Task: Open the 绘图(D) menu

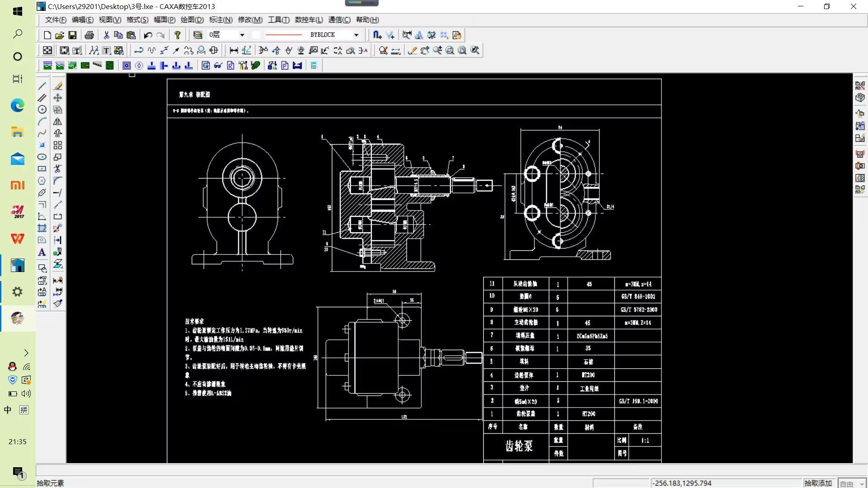Action: [192, 20]
